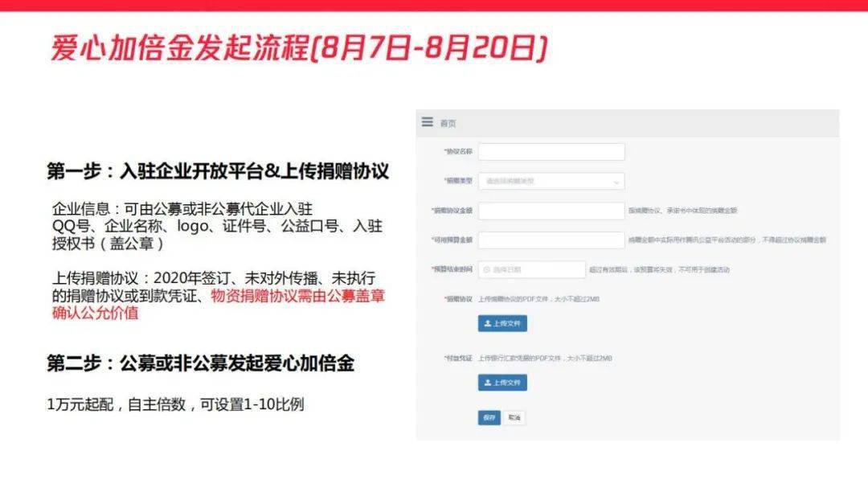Select the 可用预算金额 input field
Viewport: 868px width, 488px height.
551,240
